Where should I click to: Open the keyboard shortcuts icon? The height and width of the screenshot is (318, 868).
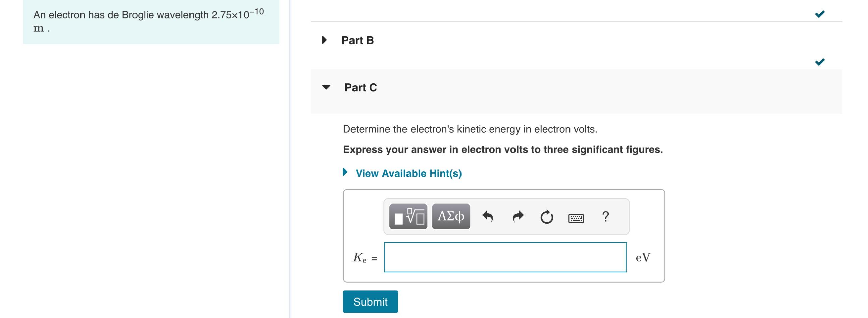coord(576,218)
